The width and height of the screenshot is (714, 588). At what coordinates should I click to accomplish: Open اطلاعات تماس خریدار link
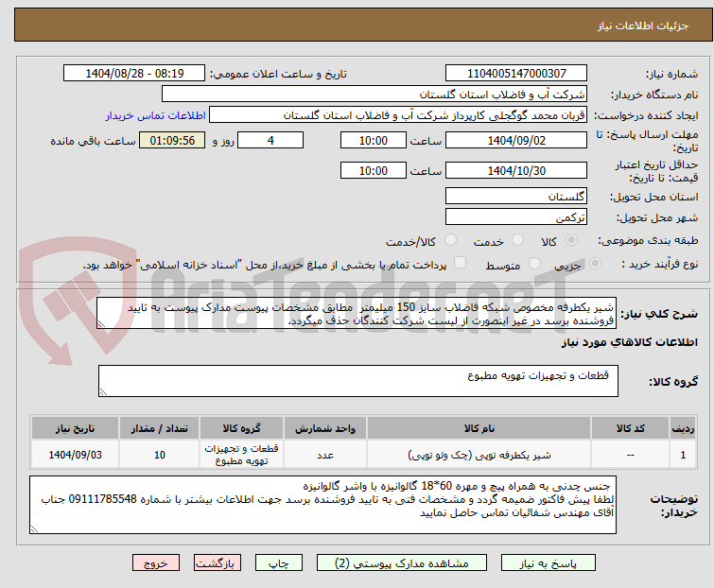pos(156,115)
